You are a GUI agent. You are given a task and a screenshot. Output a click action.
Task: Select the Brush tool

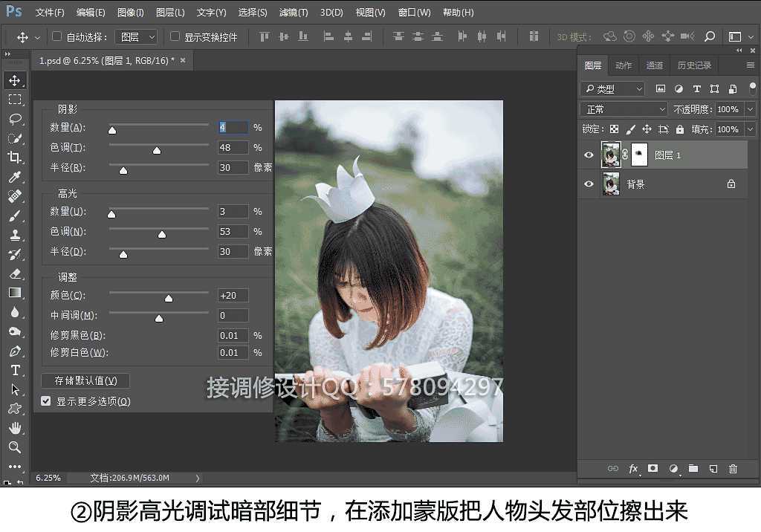[x=15, y=216]
